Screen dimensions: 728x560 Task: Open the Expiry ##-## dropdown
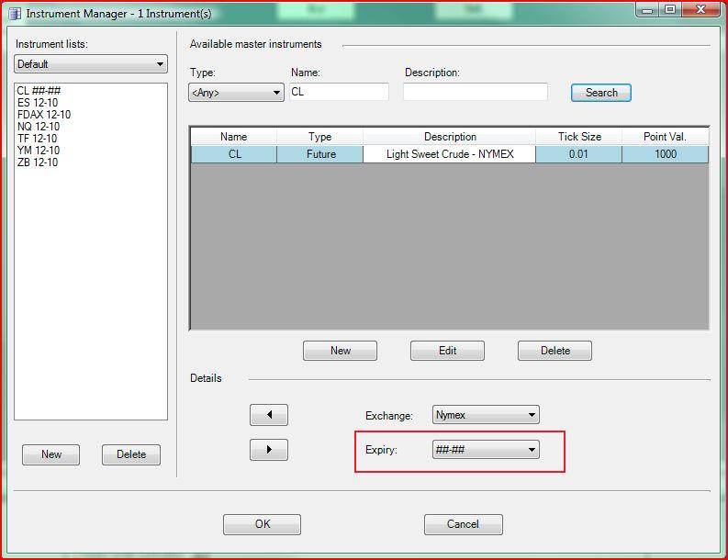486,450
